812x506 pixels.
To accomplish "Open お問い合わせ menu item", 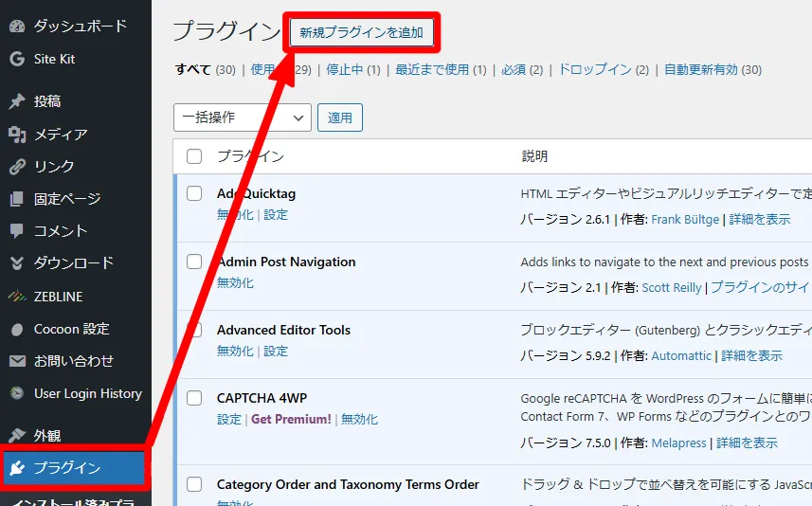I will (x=76, y=361).
